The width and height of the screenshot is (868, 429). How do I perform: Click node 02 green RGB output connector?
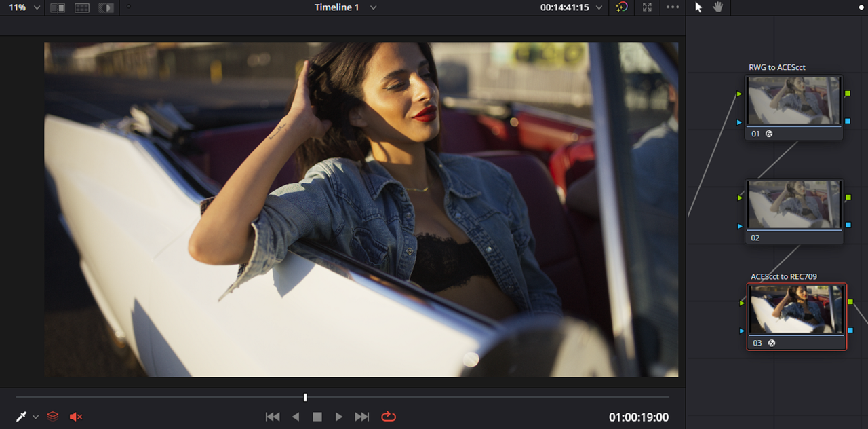848,197
